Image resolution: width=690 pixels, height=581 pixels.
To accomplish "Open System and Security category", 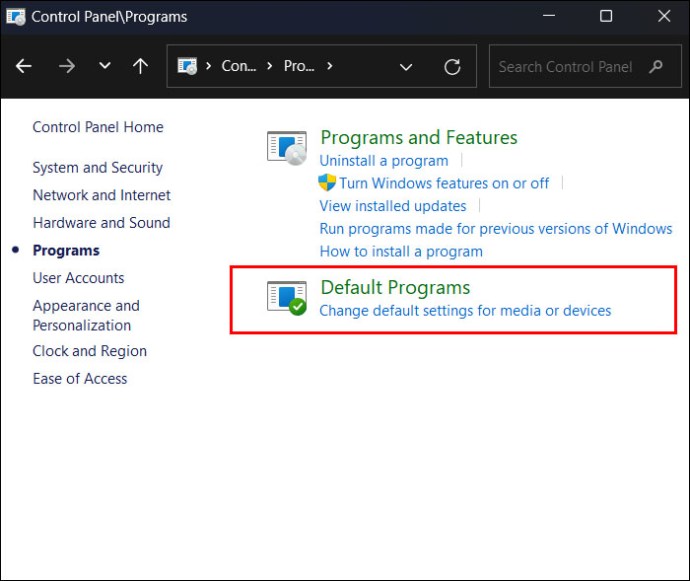I will pyautogui.click(x=97, y=168).
